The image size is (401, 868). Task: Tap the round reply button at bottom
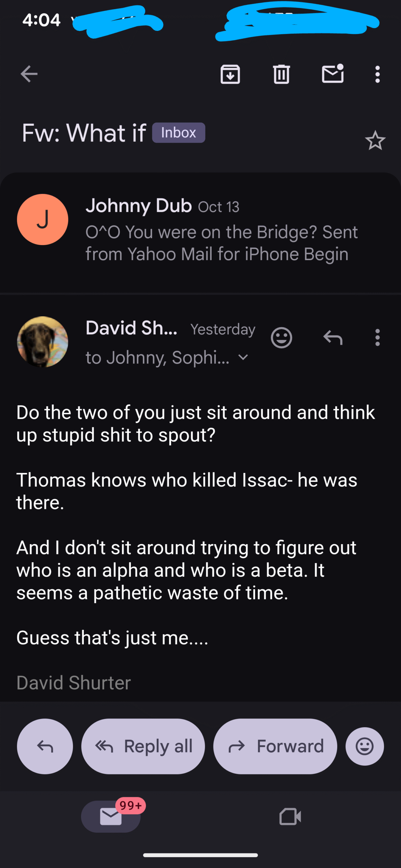(x=45, y=746)
